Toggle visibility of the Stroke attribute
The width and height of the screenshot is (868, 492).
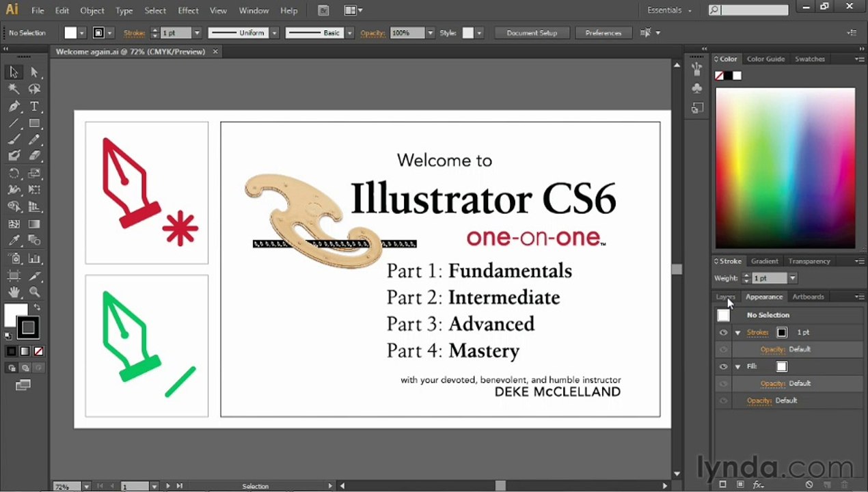[723, 333]
